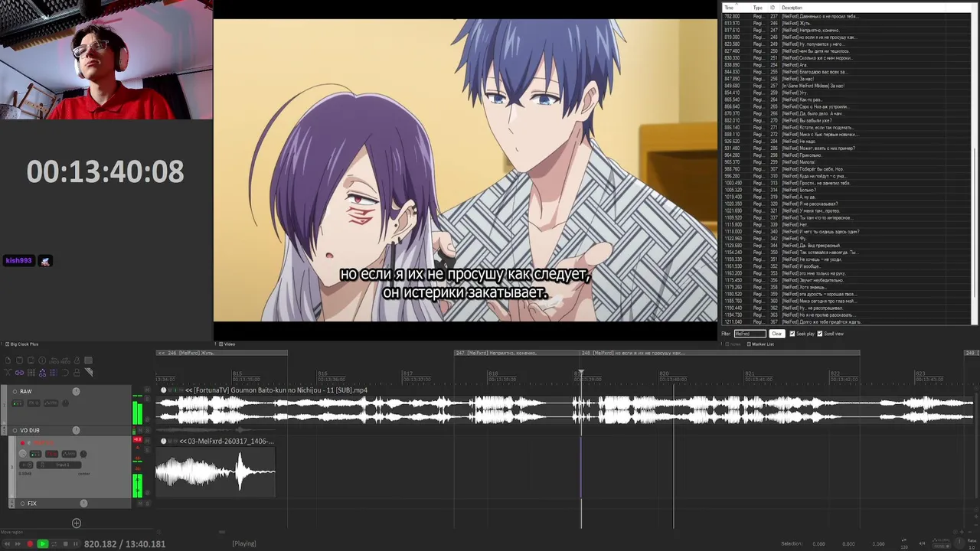Open Input 1 dropdown on track 3
980x551 pixels.
coord(59,465)
